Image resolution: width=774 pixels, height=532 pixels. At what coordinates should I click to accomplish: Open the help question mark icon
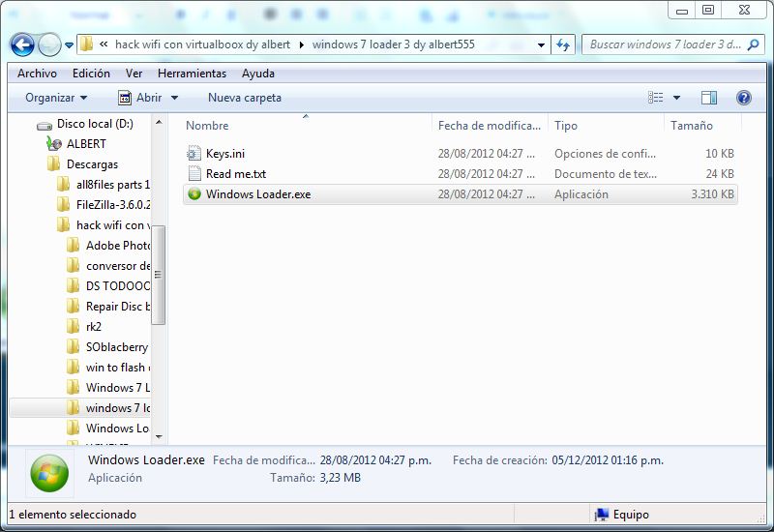743,98
